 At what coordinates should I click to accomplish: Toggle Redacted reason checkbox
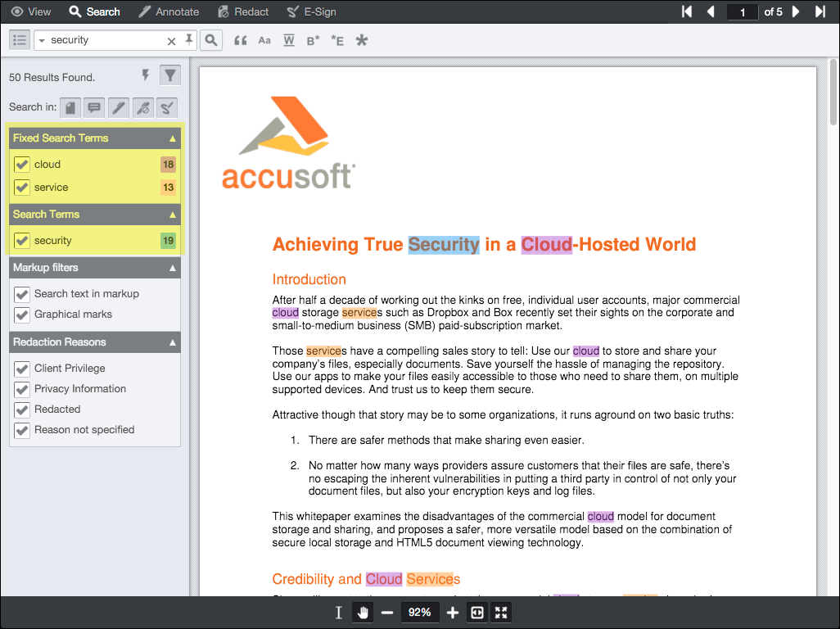click(22, 410)
